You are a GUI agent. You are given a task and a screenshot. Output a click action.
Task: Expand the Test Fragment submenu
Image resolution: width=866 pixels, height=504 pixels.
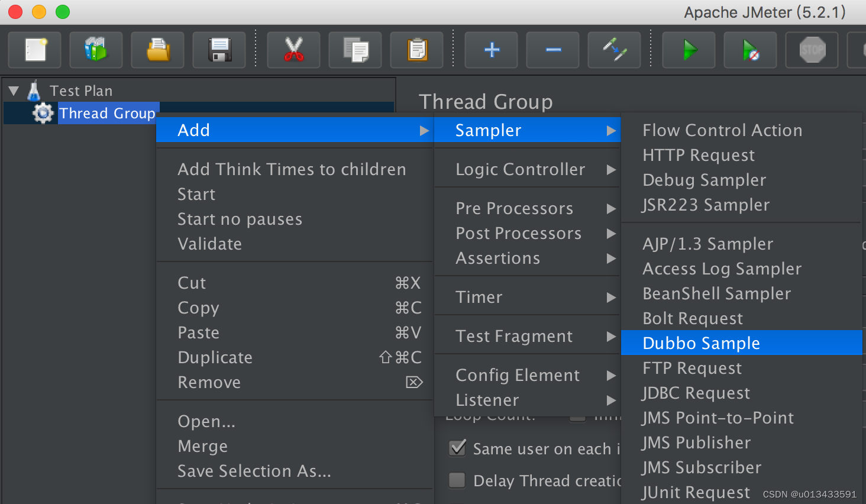click(527, 336)
